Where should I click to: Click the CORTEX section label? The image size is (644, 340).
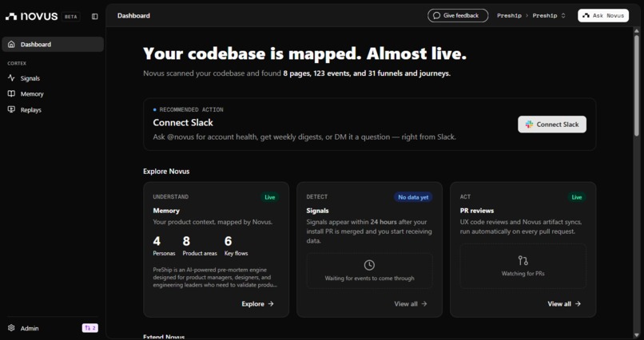17,64
